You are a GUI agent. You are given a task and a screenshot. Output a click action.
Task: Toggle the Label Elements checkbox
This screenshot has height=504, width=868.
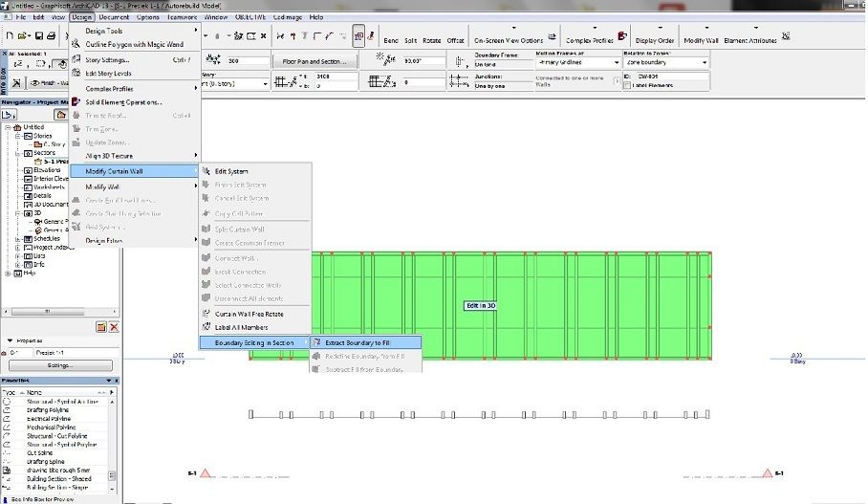click(627, 85)
